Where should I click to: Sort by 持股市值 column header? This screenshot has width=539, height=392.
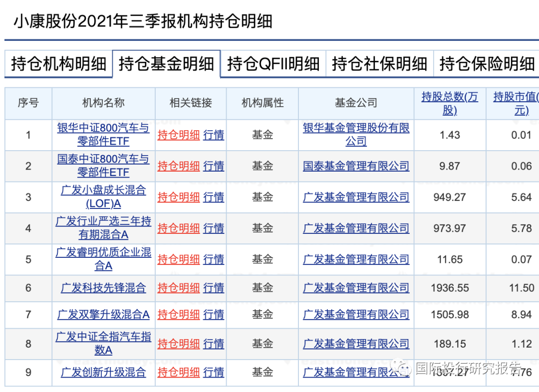pos(517,103)
